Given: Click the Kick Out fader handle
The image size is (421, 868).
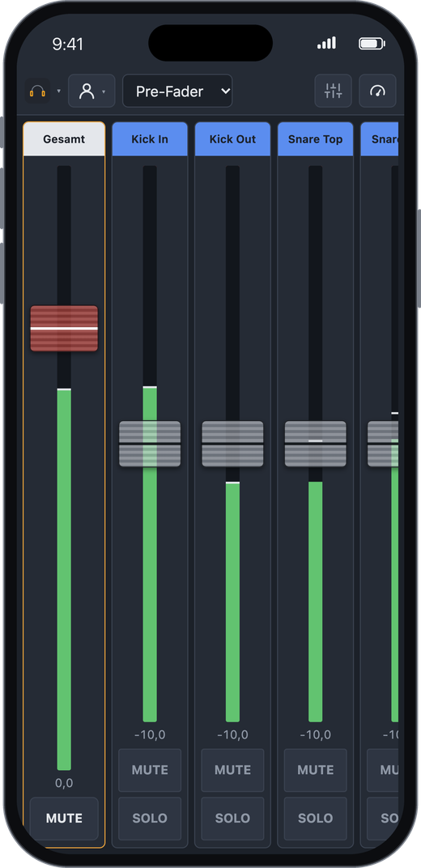Looking at the screenshot, I should click(232, 444).
